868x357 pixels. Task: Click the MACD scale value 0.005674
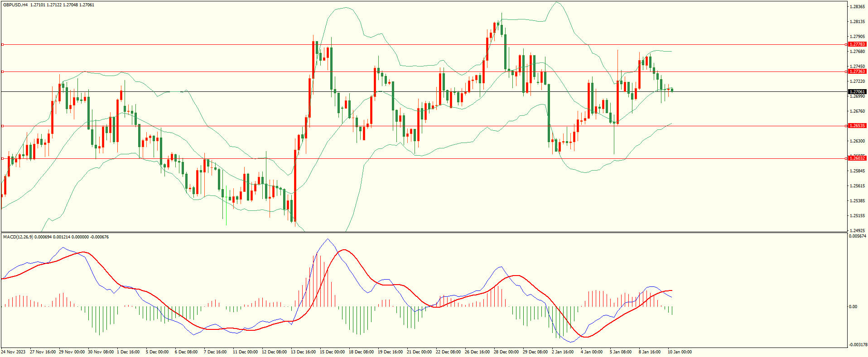[x=858, y=236]
